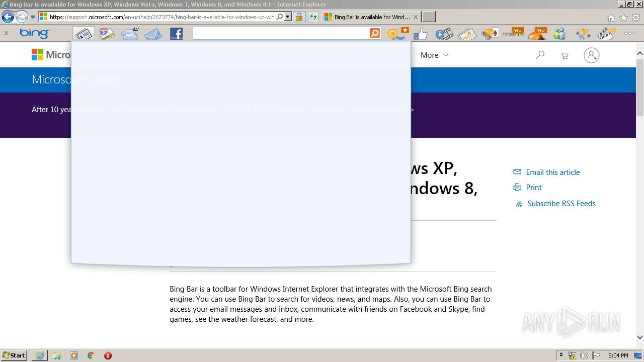Screen dimensions: 644x362
Task: Go back with the IE back arrow
Action: click(x=8, y=17)
